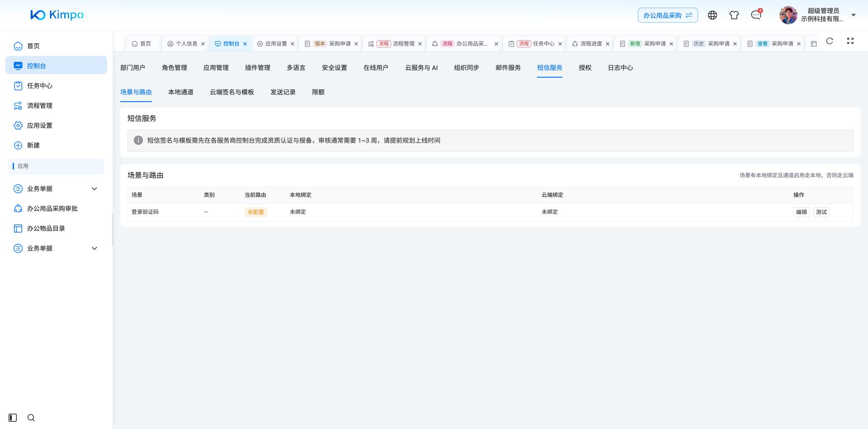The width and height of the screenshot is (868, 429).
Task: Open 应用设置 in the sidebar
Action: pos(56,126)
